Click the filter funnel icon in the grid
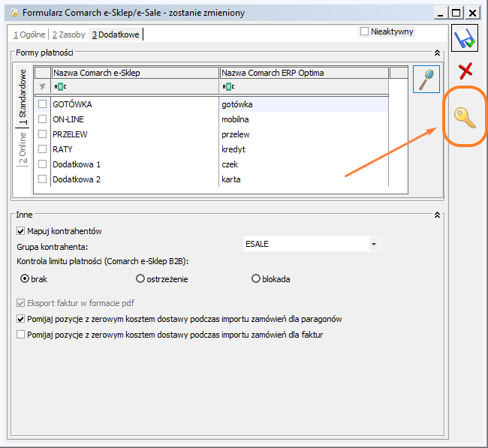The image size is (488, 448). 42,86
